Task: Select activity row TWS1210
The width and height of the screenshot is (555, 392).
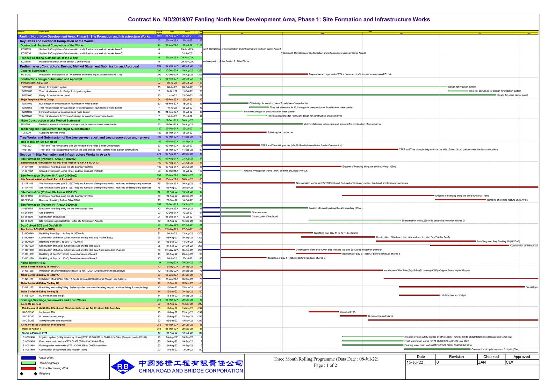Action: click(x=110, y=150)
